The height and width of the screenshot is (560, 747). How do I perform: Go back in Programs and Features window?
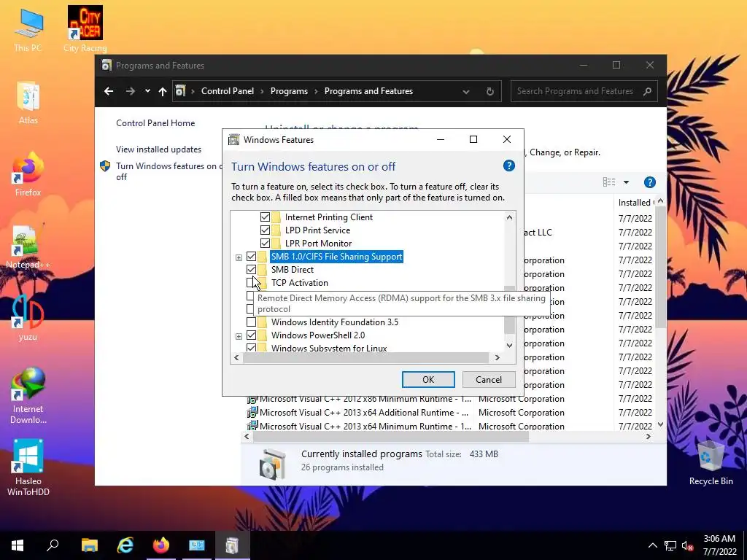[109, 91]
